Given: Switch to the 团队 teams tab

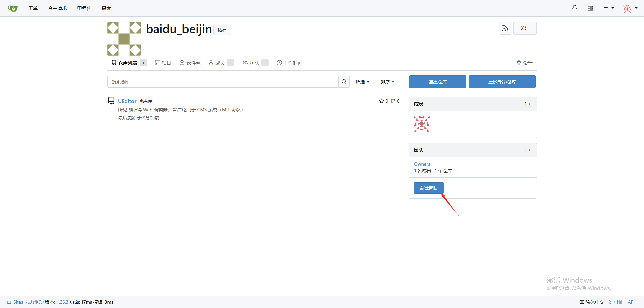Looking at the screenshot, I should (x=256, y=63).
